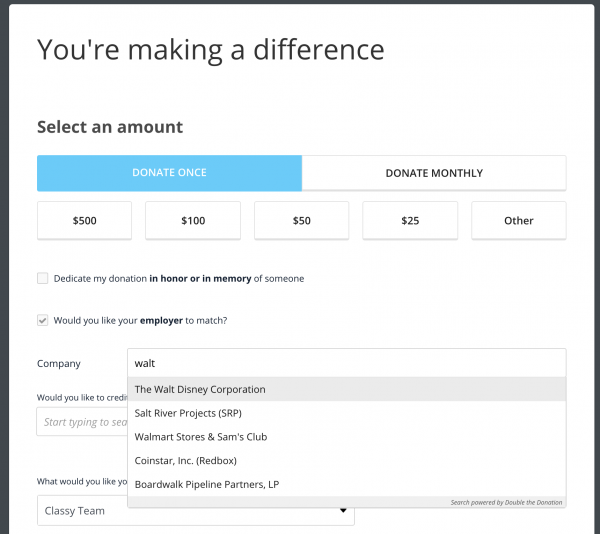Screen dimensions: 600x534
Task: Choose the $100 donation amount
Action: click(x=193, y=221)
